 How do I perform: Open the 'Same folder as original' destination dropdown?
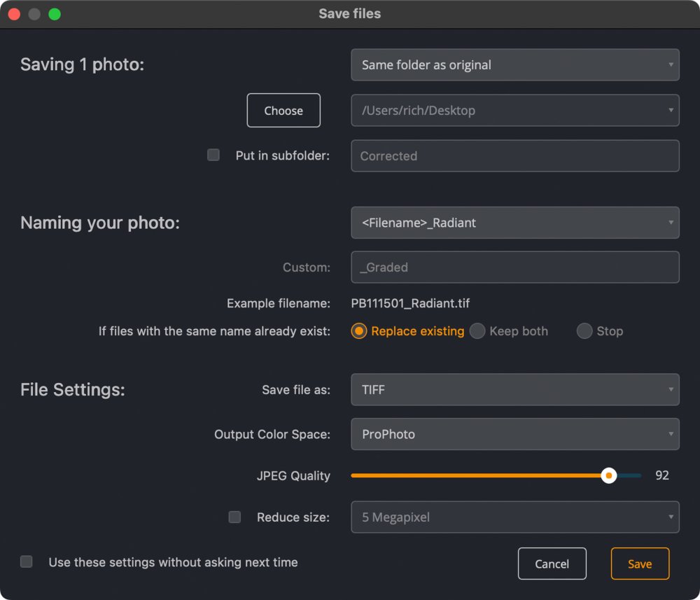514,65
